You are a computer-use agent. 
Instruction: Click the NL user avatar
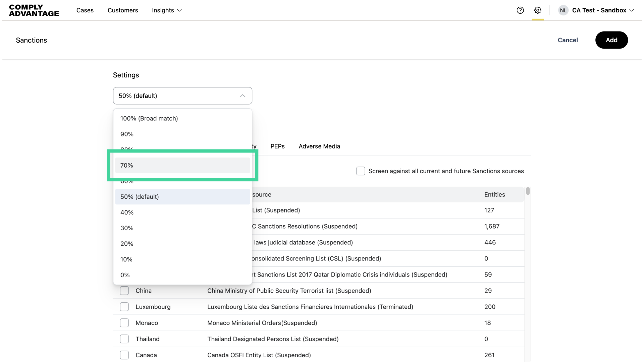coord(563,10)
